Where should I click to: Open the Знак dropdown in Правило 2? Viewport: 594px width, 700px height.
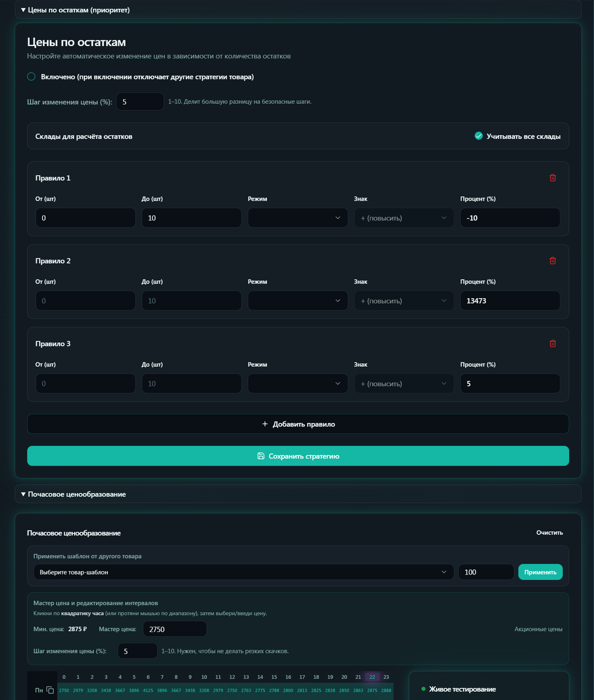(x=403, y=300)
